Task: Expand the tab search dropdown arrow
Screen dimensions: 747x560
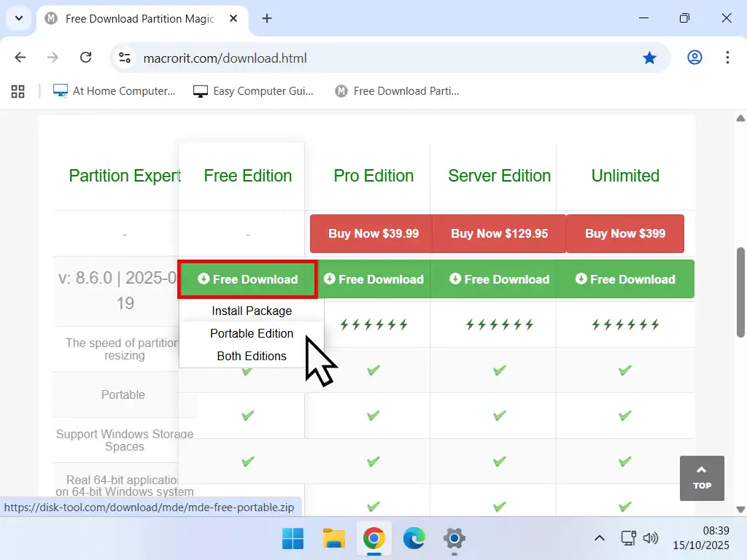Action: (x=20, y=18)
